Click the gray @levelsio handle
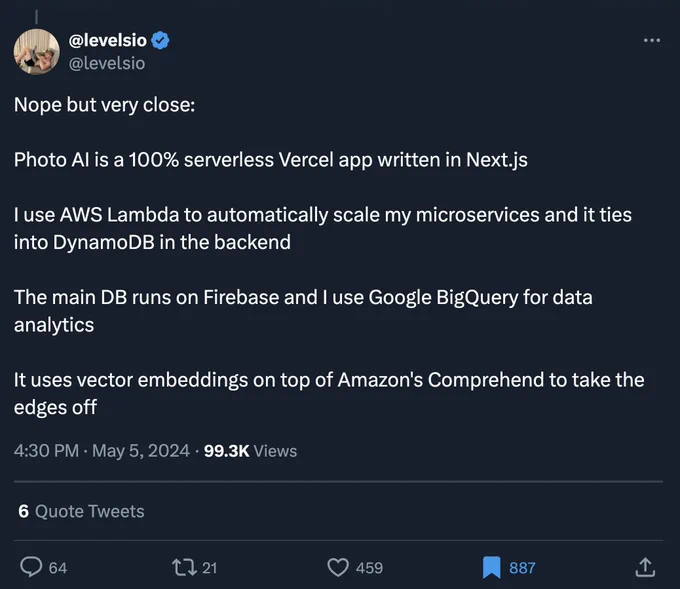680x589 pixels. tap(107, 63)
